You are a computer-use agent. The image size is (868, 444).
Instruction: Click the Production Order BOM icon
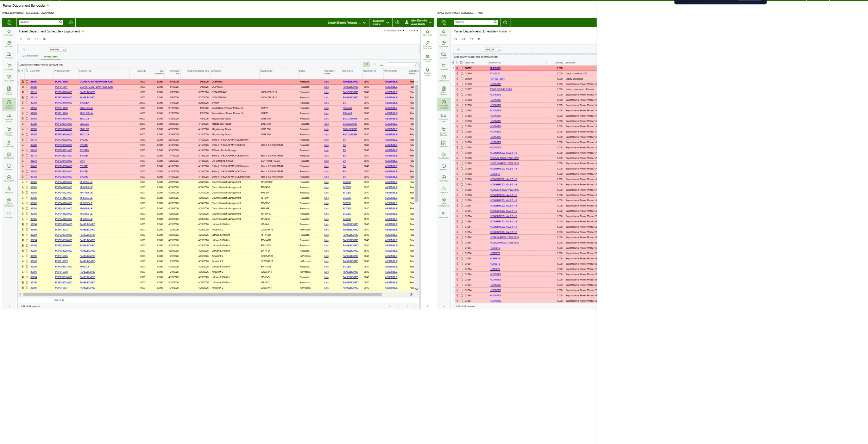(427, 44)
